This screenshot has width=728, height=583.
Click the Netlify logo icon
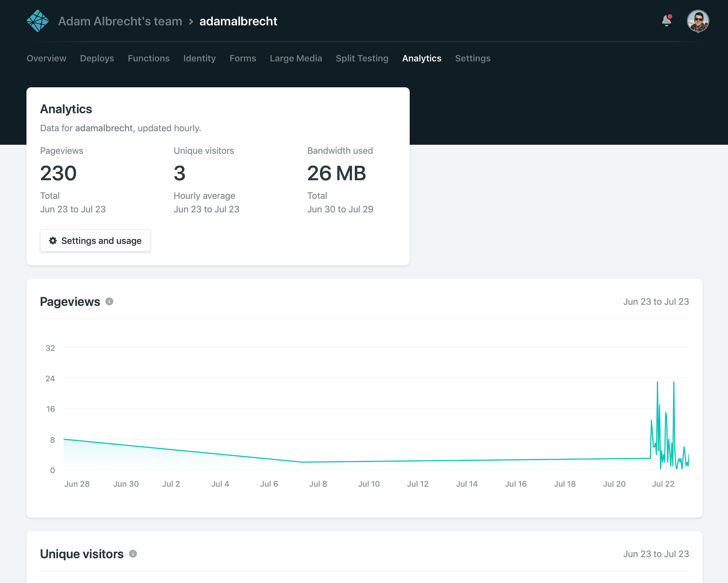38,21
